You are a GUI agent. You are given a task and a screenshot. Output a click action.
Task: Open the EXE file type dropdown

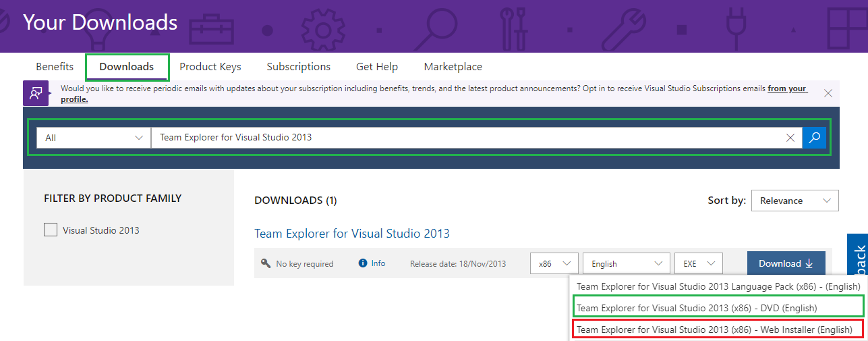tap(699, 263)
